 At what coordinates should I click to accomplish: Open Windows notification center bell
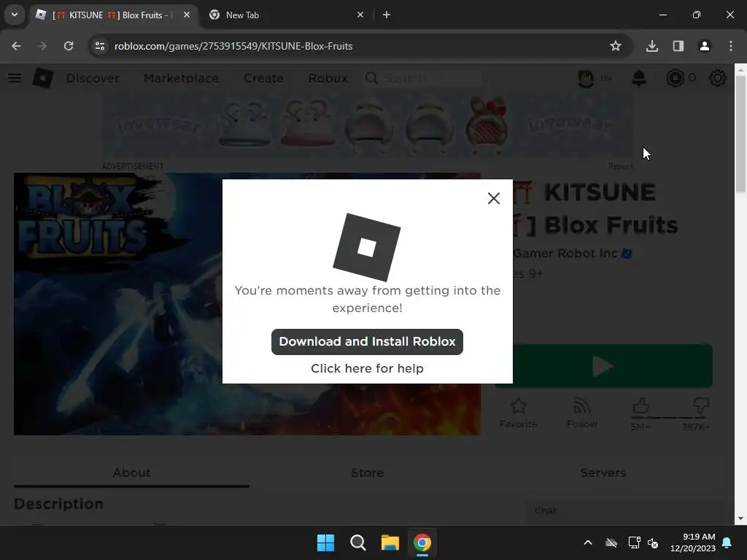pyautogui.click(x=727, y=542)
